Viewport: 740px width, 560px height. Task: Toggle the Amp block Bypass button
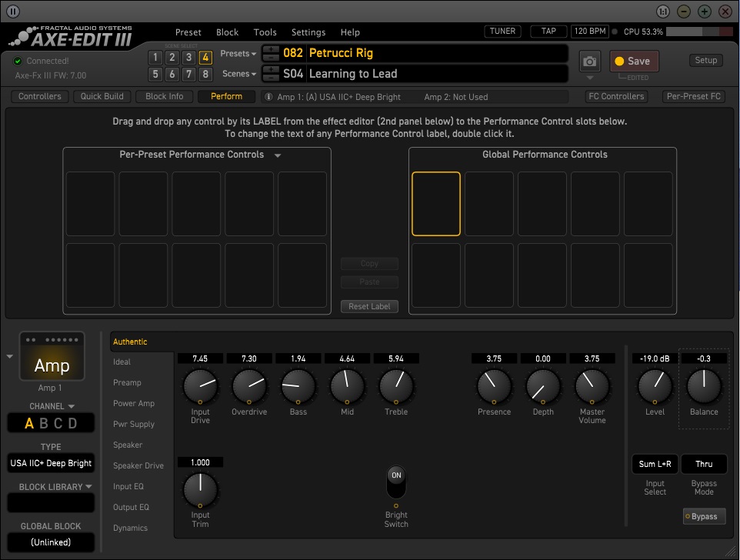pyautogui.click(x=704, y=516)
